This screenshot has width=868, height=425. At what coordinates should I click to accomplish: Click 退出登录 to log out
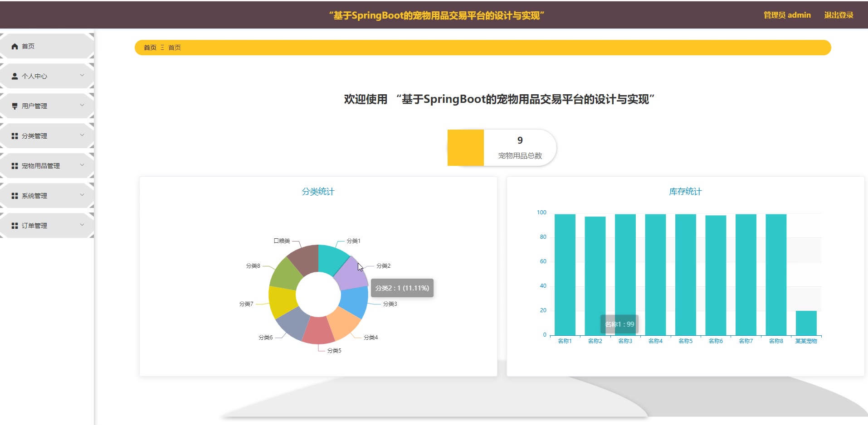(x=839, y=15)
